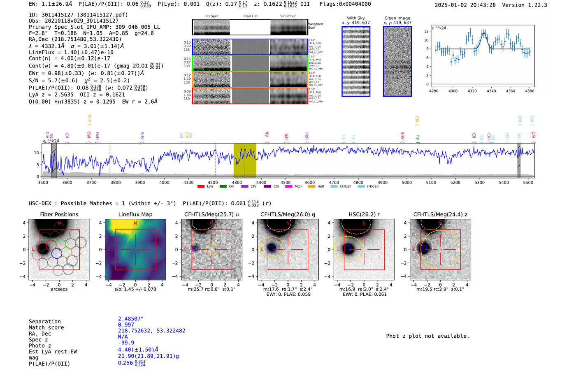Select the green-bordered fiber row v029_01

pos(250,63)
